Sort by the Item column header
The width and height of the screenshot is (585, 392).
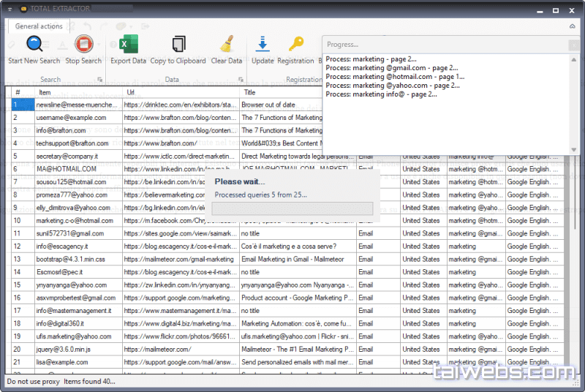(x=78, y=92)
